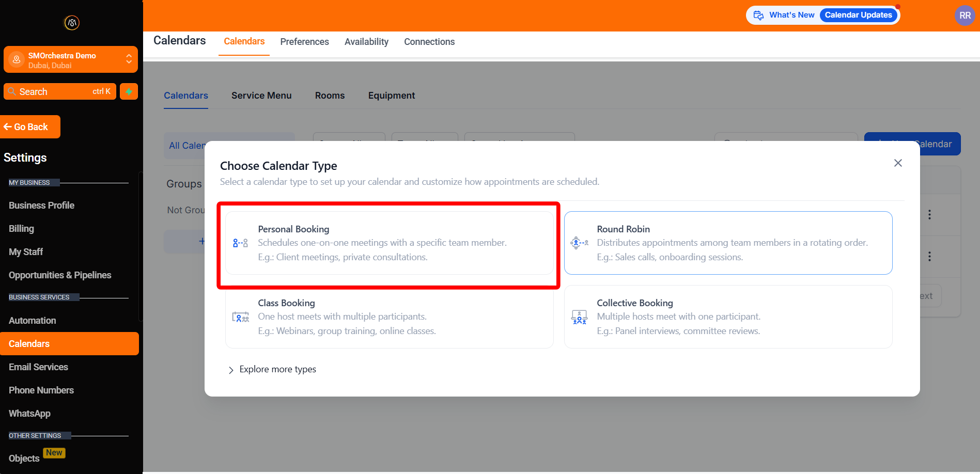Switch to the Preferences tab
Screen dimensions: 980x474
304,42
